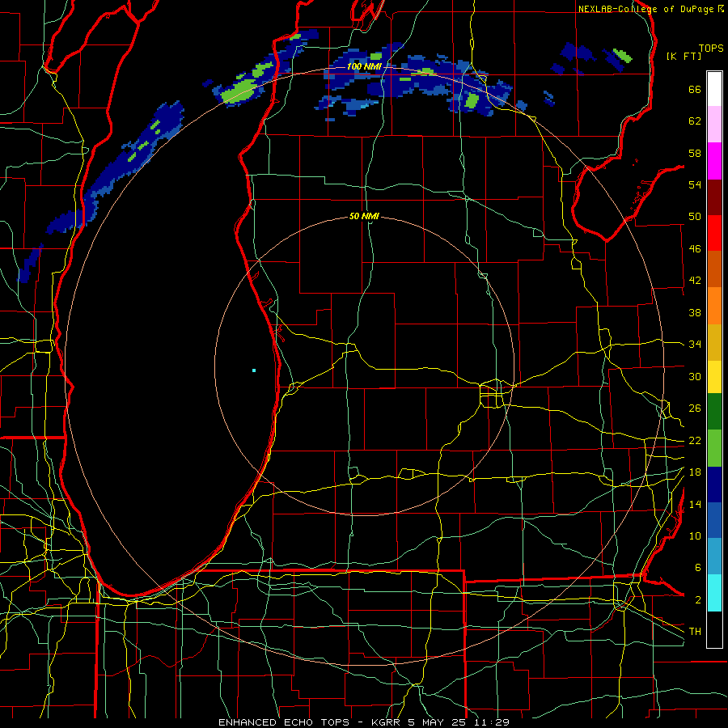Click the legend value 42
The height and width of the screenshot is (728, 728).
click(695, 281)
